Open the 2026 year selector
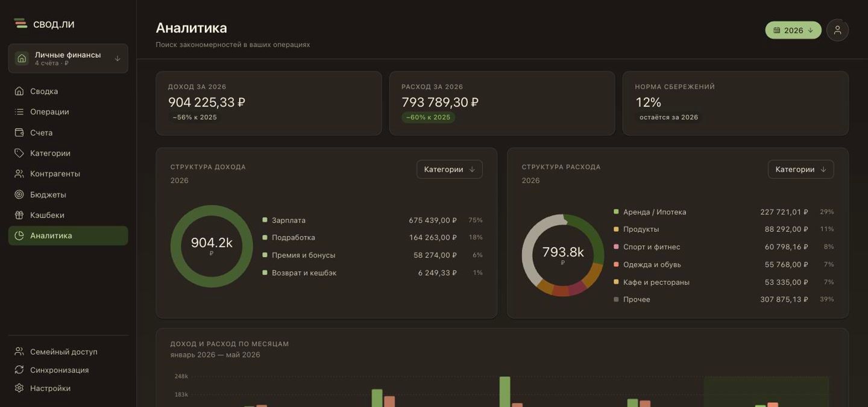868x407 pixels. point(793,30)
